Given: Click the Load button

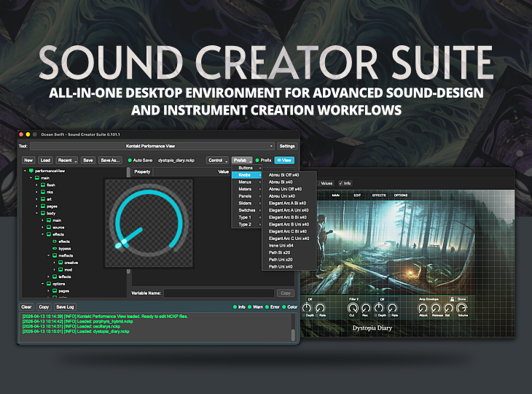Looking at the screenshot, I should (x=45, y=161).
